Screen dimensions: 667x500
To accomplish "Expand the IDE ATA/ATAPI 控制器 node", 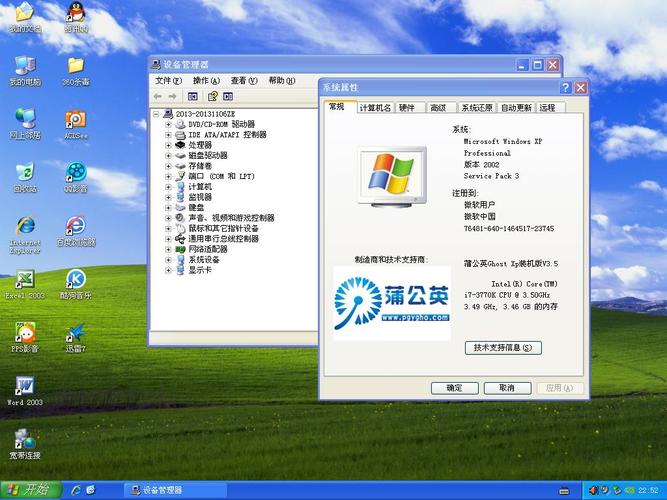I will [168, 135].
